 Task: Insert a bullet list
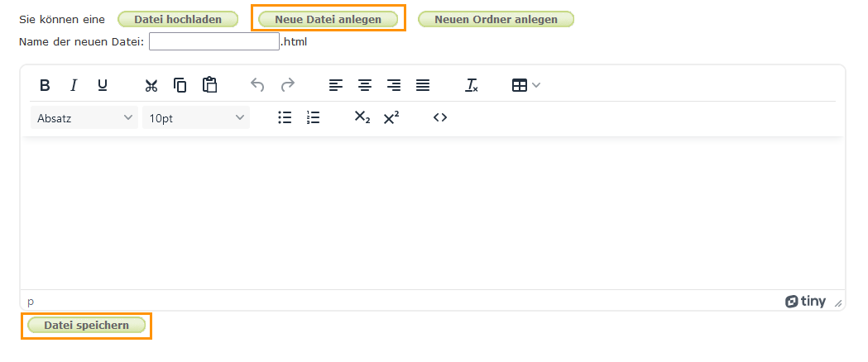tap(285, 117)
